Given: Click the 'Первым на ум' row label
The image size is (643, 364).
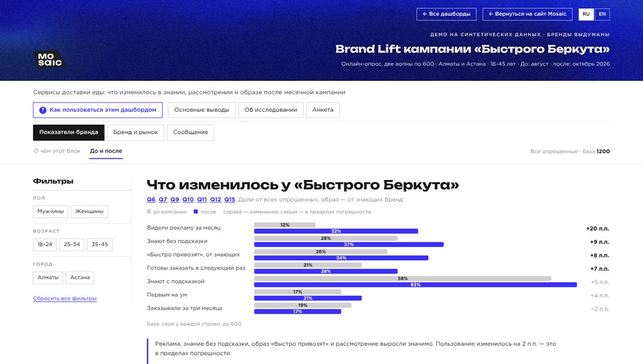Looking at the screenshot, I should click(167, 295).
